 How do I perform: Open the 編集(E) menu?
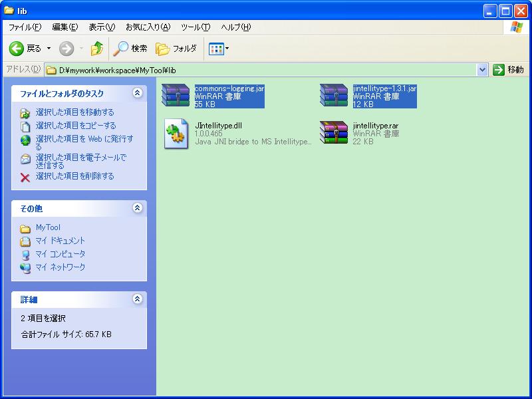[65, 27]
